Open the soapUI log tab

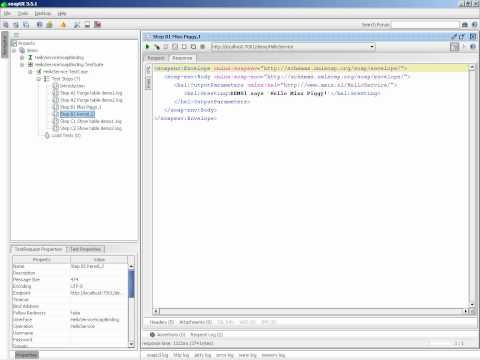(157, 356)
